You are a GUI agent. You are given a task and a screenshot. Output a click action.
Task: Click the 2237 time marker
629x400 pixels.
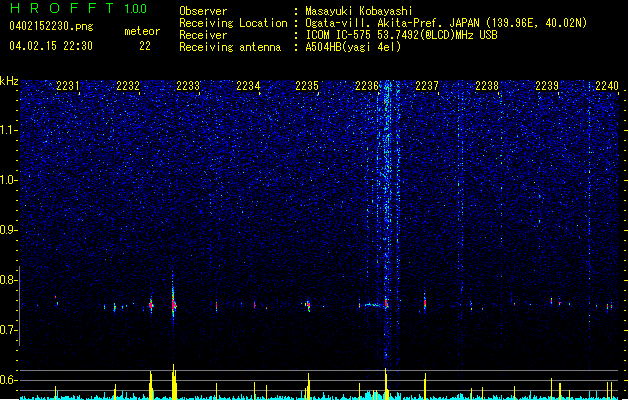coord(427,86)
